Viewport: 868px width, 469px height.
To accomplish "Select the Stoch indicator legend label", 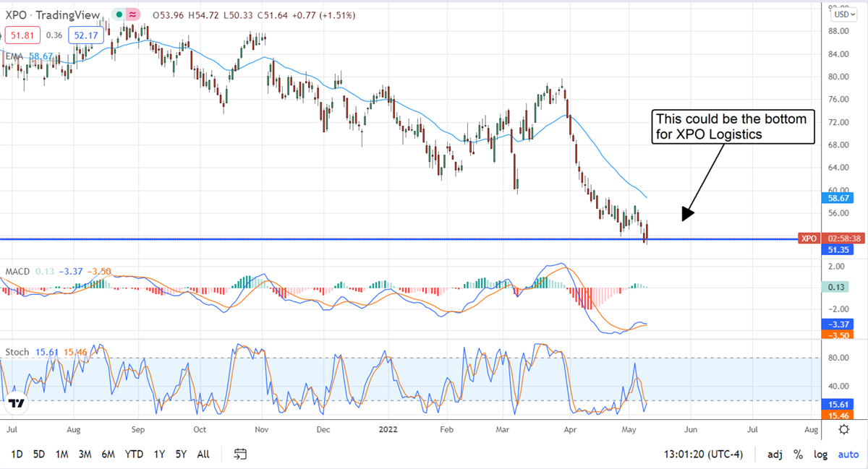I will coord(17,352).
